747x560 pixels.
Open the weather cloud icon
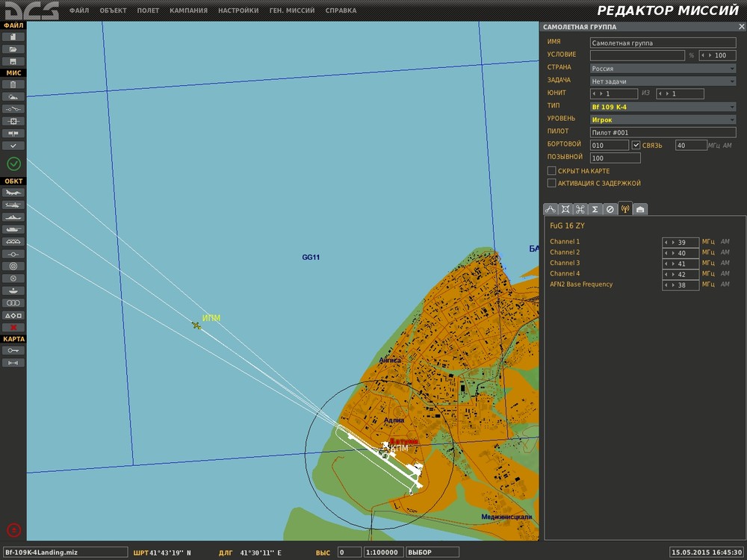13,96
